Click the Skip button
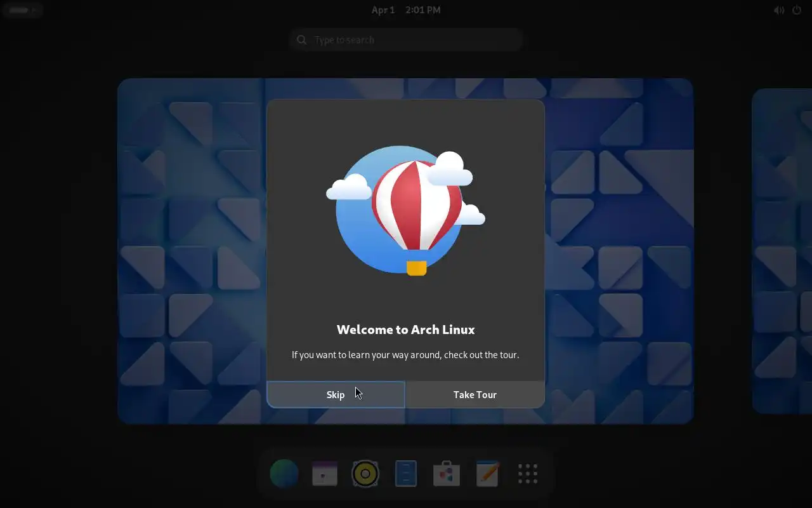 (336, 394)
